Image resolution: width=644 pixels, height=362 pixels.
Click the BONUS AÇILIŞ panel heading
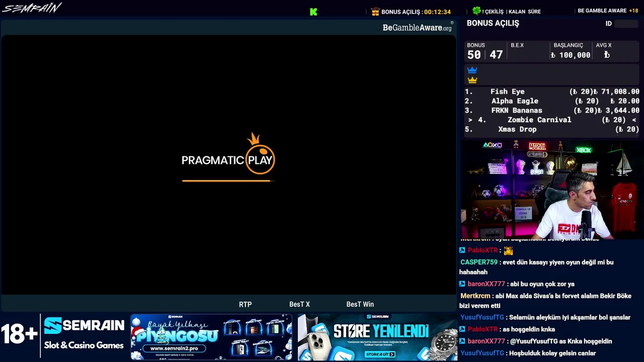[493, 23]
